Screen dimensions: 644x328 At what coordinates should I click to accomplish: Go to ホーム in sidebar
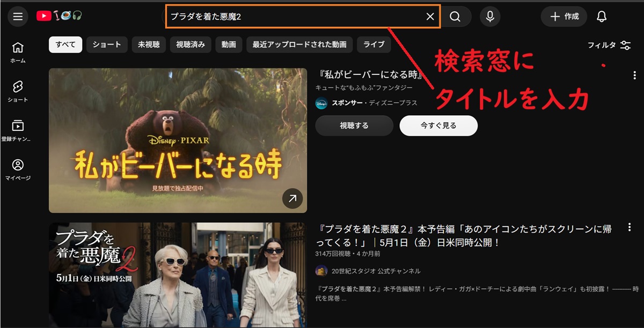point(18,53)
